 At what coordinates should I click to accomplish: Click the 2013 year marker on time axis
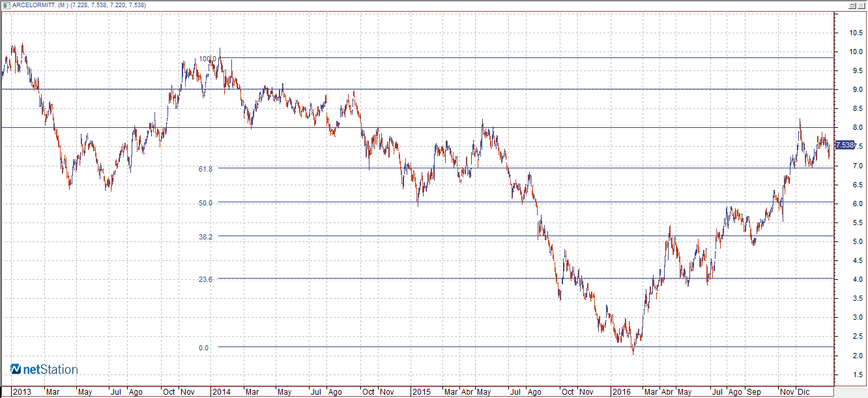[x=22, y=392]
